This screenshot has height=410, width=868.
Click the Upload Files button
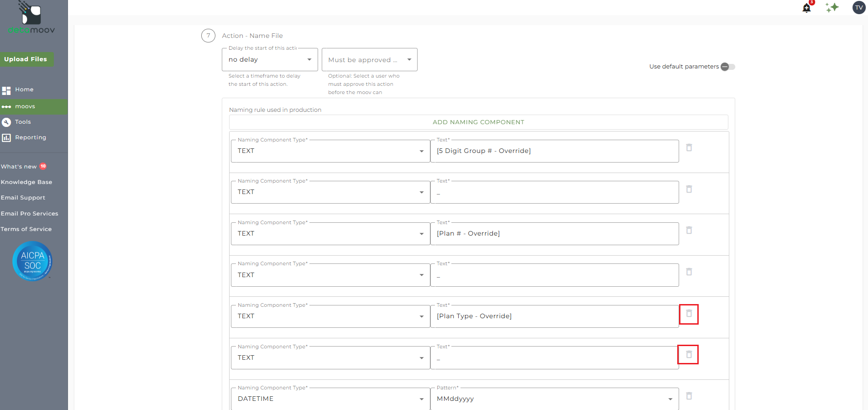26,59
